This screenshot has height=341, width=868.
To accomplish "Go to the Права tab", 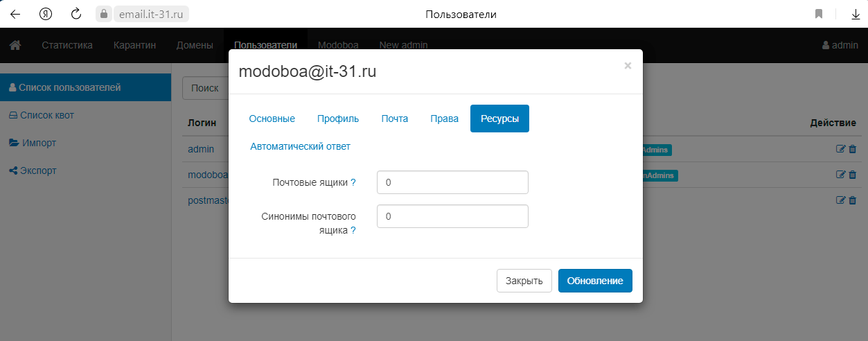I will [444, 119].
